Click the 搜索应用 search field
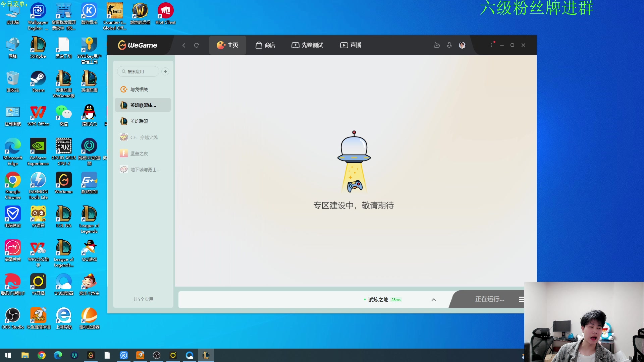 pyautogui.click(x=138, y=71)
